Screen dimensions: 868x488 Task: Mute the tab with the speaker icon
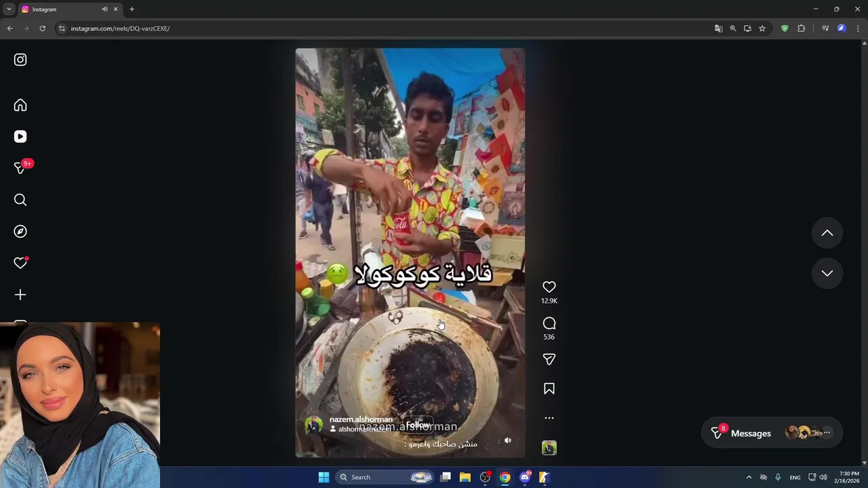(104, 9)
